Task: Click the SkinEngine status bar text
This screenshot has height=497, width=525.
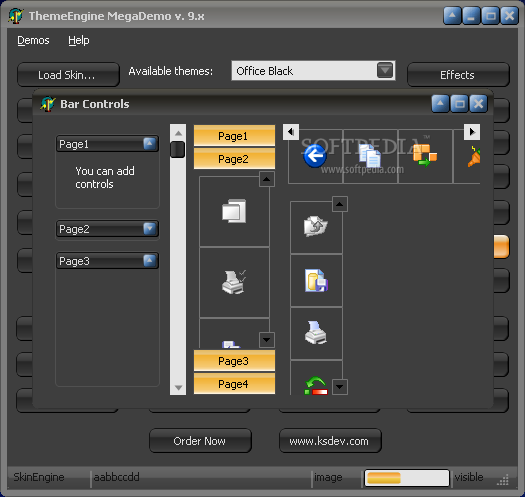Action: [x=39, y=477]
